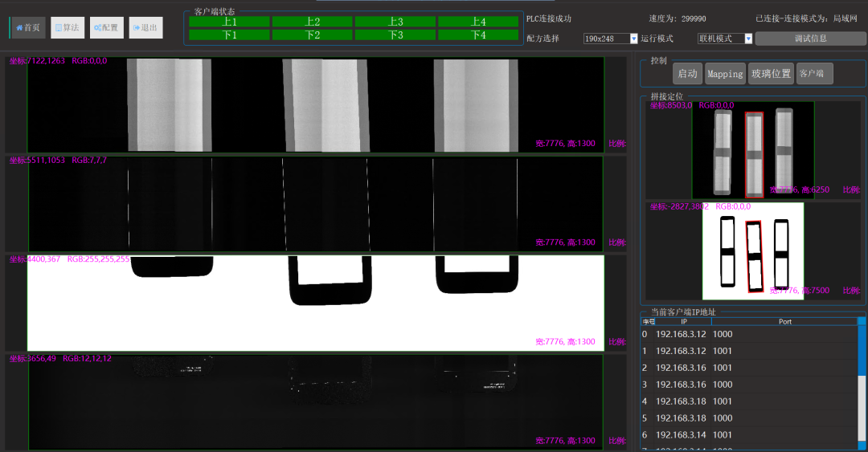Open the 算法 algorithm page
Viewport: 868px width, 452px height.
click(68, 27)
